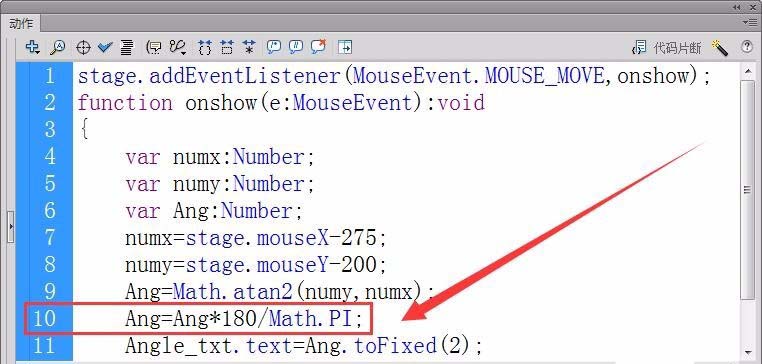The width and height of the screenshot is (762, 364).
Task: Apply block comment using the toolbar icon
Action: coord(274,47)
